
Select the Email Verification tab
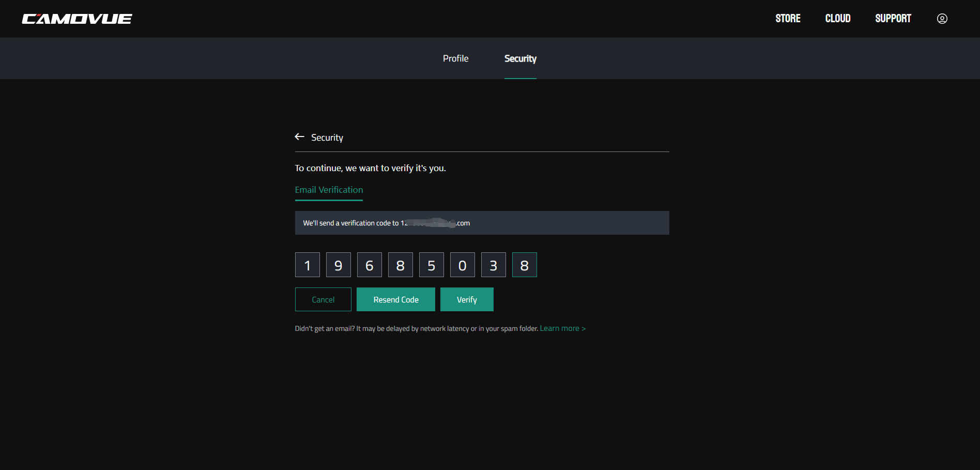[329, 190]
